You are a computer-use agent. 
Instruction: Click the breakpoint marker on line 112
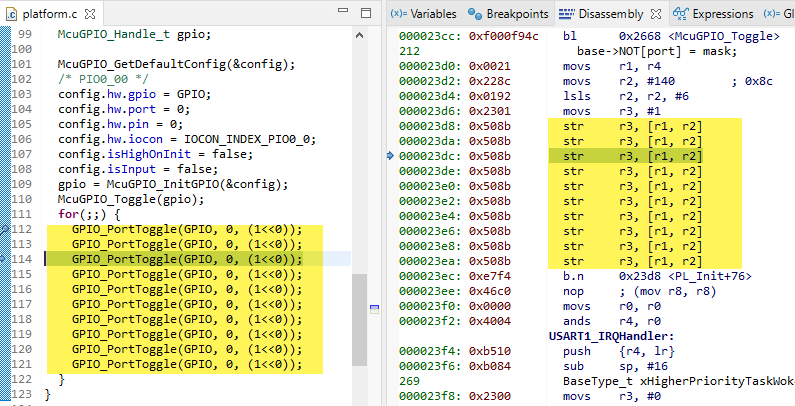point(4,229)
